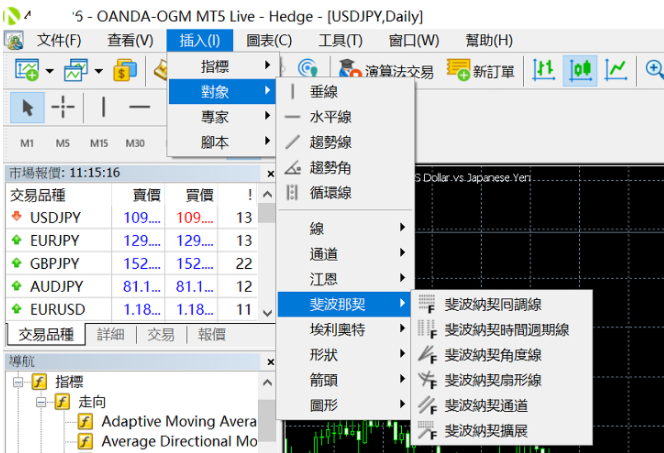Click the zoom in magnifier icon
The image size is (664, 453).
(x=654, y=69)
